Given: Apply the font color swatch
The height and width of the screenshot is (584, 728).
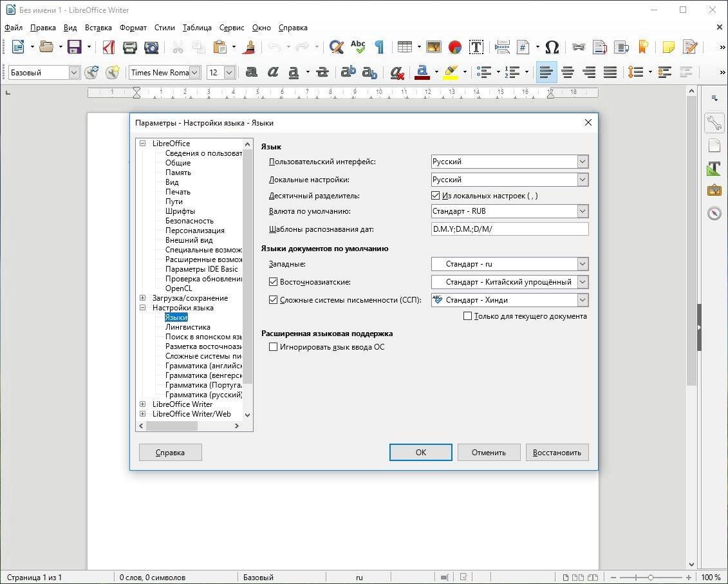Looking at the screenshot, I should [422, 72].
